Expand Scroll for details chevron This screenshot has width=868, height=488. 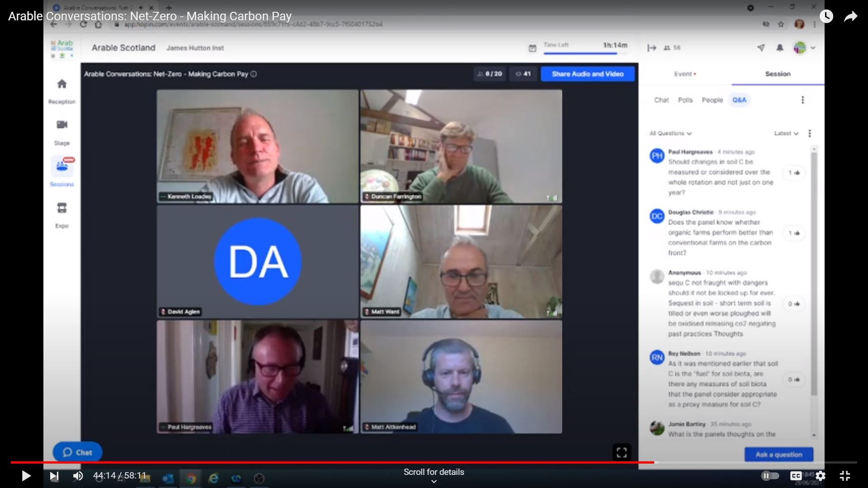click(434, 481)
